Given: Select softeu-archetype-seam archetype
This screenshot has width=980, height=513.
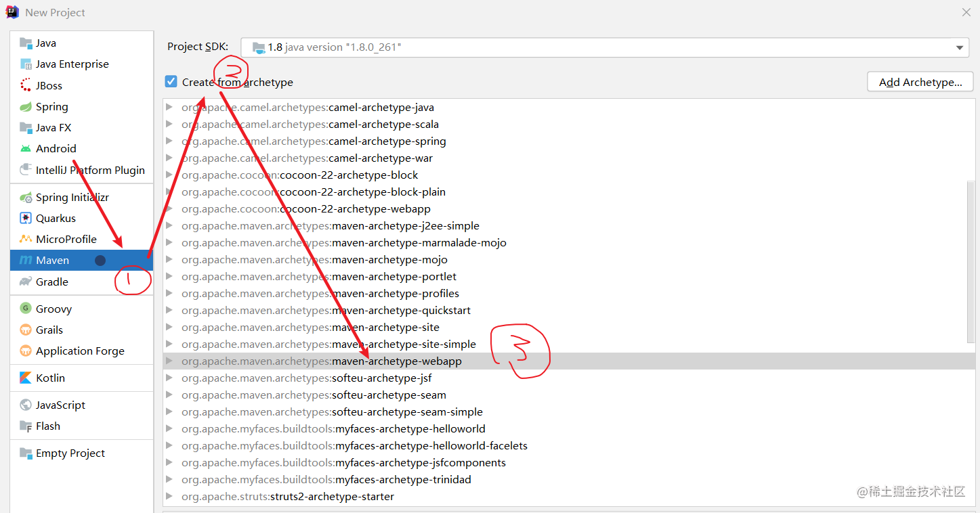Looking at the screenshot, I should click(x=314, y=395).
